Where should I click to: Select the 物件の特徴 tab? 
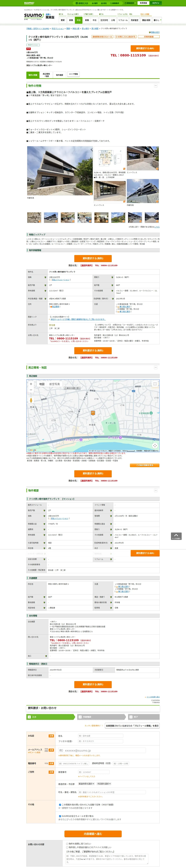33,75
